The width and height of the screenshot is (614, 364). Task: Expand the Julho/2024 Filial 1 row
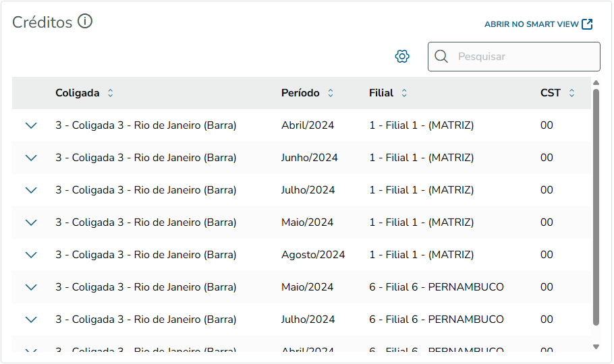pos(30,190)
